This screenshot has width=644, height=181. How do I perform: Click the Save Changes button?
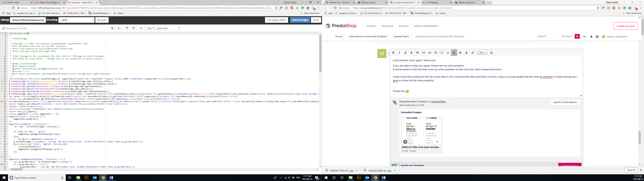[x=300, y=20]
